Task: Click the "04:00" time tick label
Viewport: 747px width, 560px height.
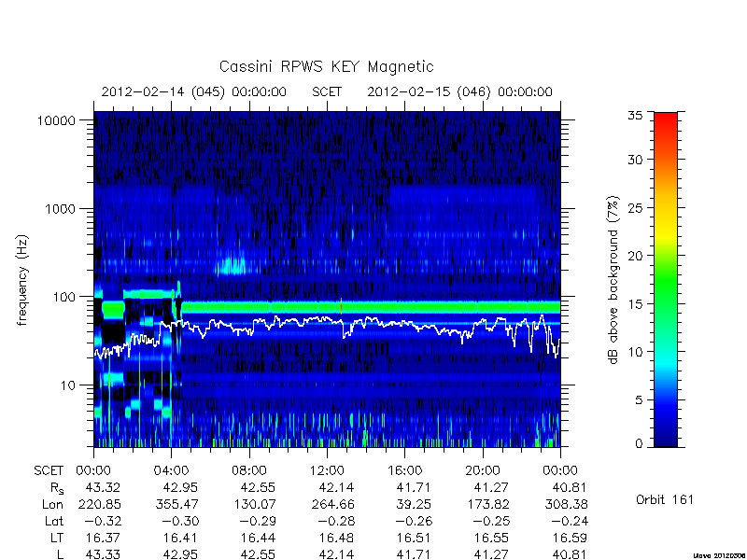Action: 171,471
